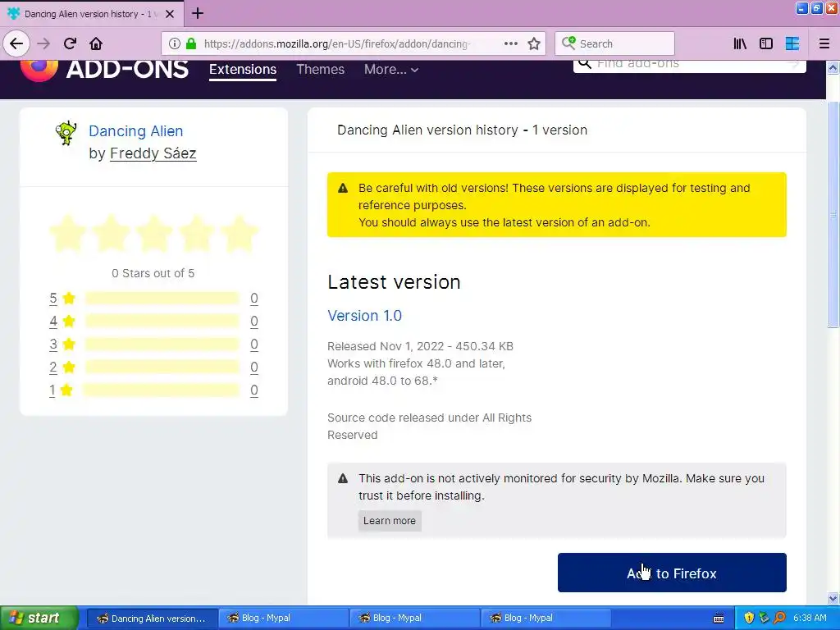
Task: Click the search engine icon in search bar
Action: click(568, 43)
